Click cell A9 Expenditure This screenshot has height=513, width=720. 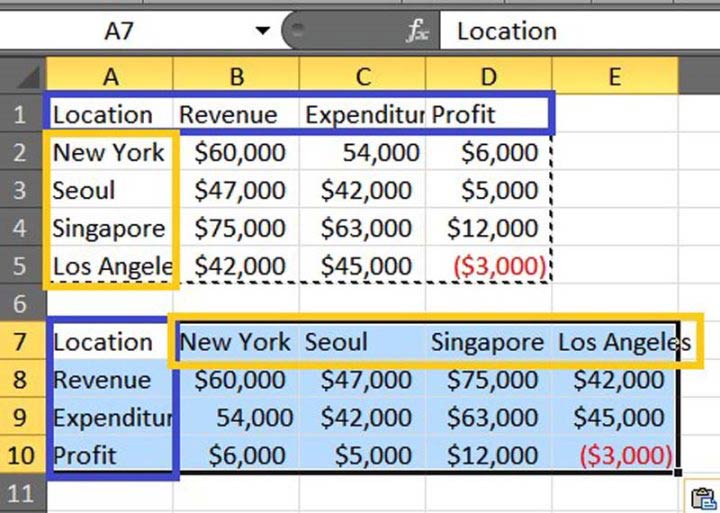click(110, 417)
